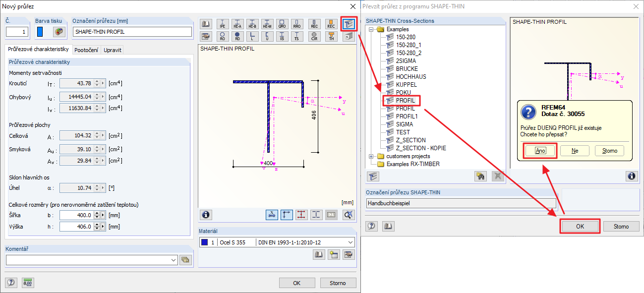Select the CIR circular section
The image size is (644, 293).
click(314, 36)
